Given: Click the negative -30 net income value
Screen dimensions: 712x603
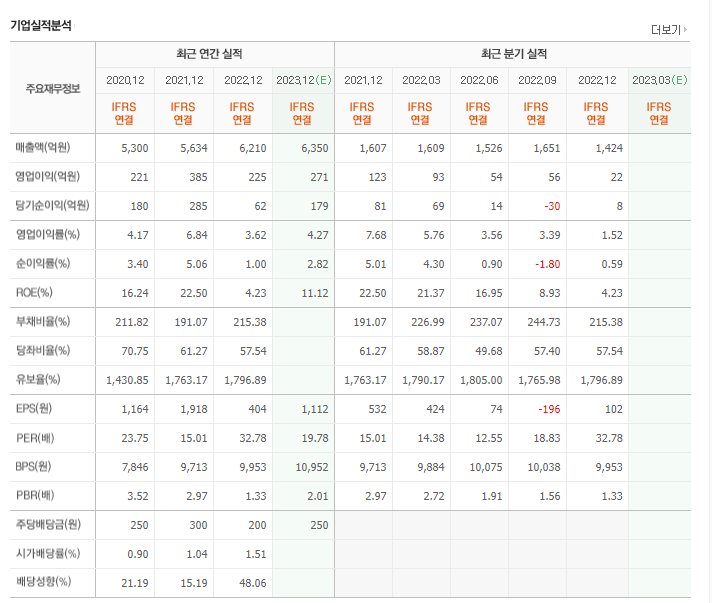Looking at the screenshot, I should (x=552, y=207).
